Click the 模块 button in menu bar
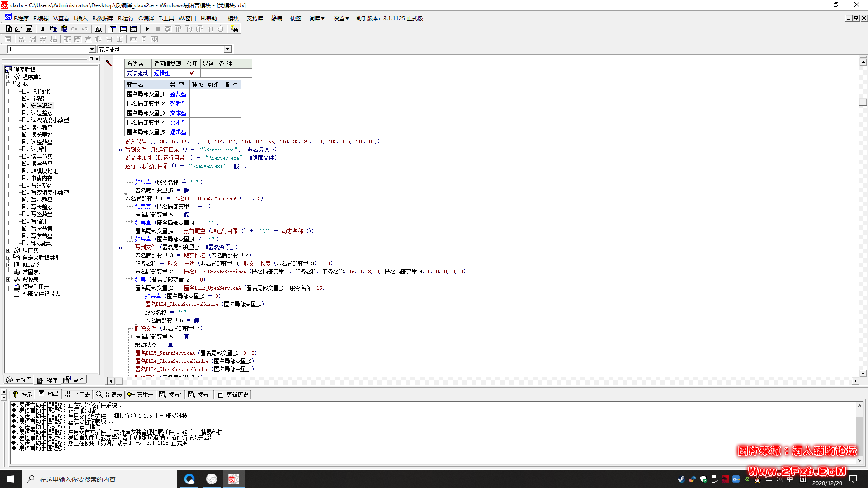Viewport: 868px width, 488px height. click(233, 19)
